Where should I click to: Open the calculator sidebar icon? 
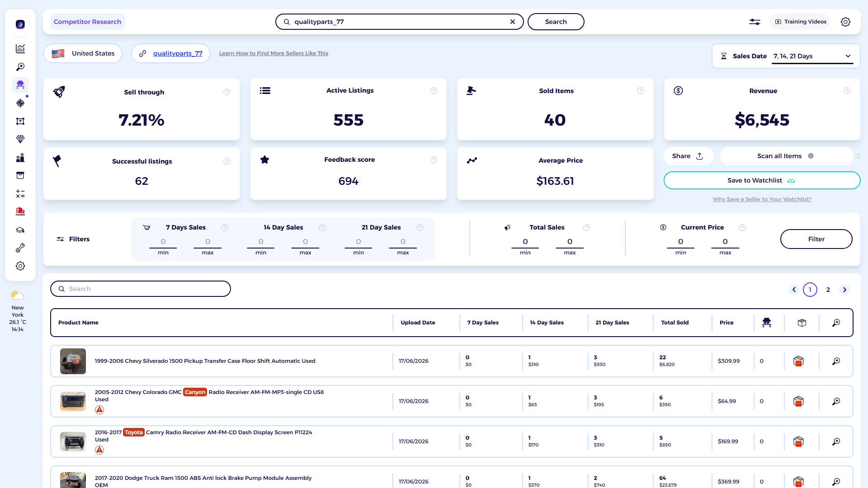(20, 194)
